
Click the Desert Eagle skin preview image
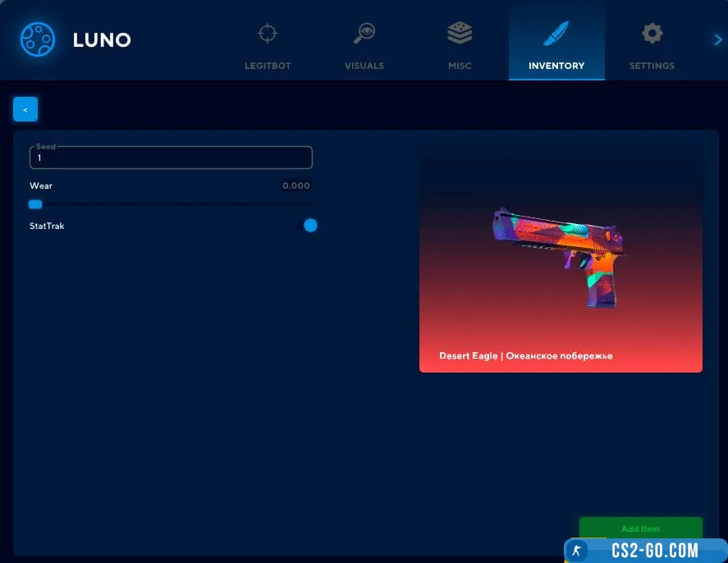pos(558,256)
